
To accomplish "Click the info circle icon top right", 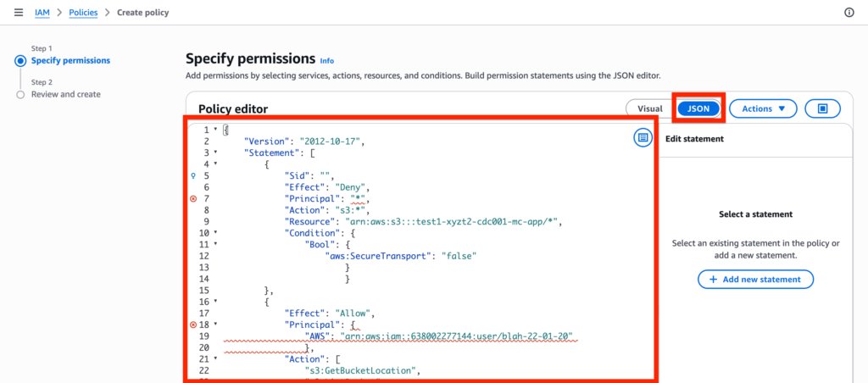I will click(849, 13).
